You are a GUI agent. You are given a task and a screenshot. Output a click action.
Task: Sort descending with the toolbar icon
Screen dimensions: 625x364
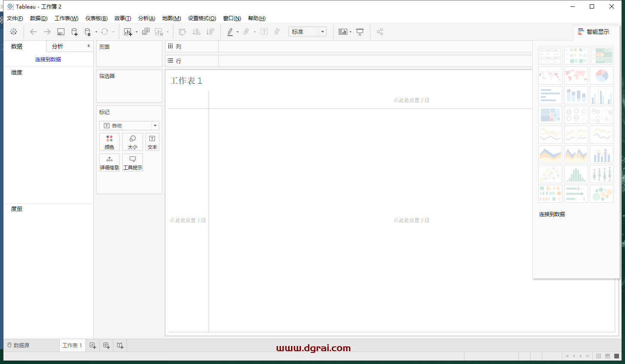click(x=210, y=32)
